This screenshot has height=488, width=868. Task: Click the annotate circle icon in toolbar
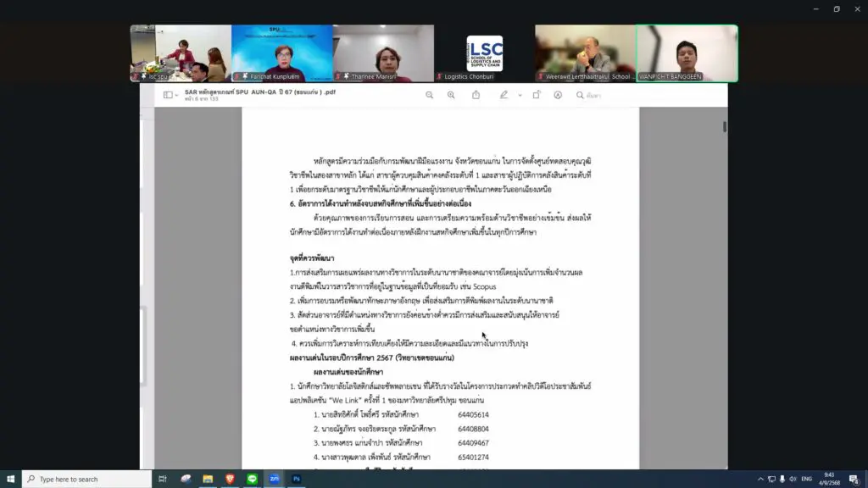558,95
